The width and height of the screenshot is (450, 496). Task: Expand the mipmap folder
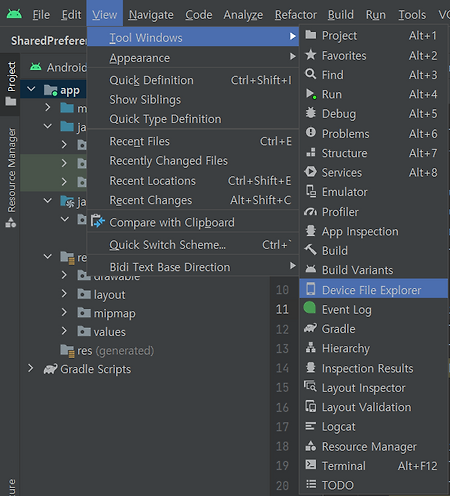coord(64,312)
